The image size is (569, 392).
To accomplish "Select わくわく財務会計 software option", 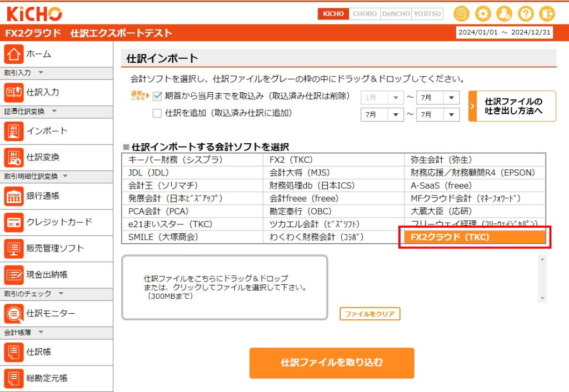I will pos(333,237).
